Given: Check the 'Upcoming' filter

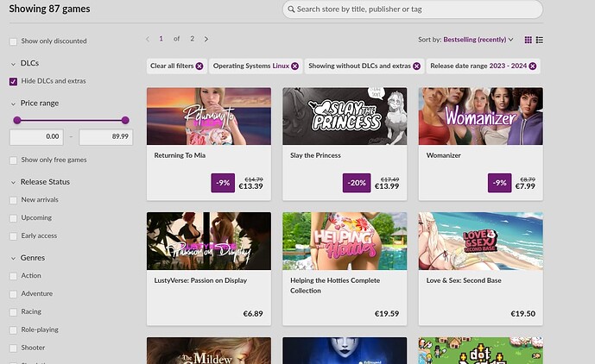Looking at the screenshot, I should (x=13, y=218).
